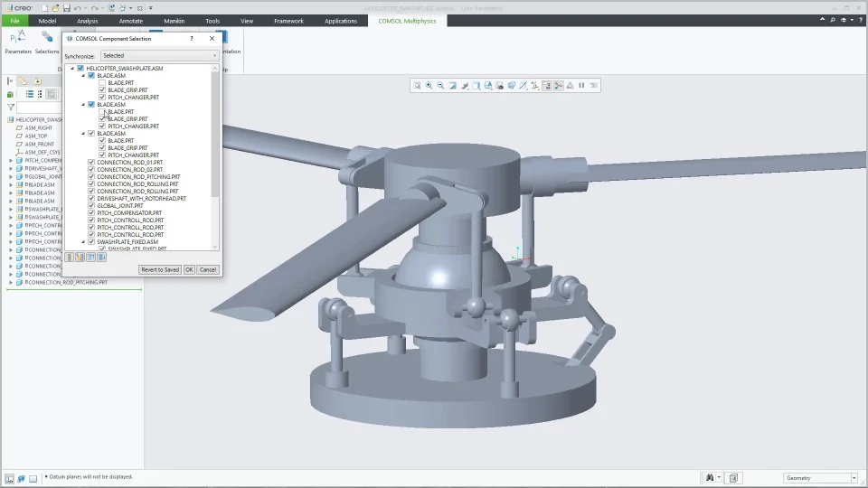Click the Cancel button in the dialog

tap(207, 269)
